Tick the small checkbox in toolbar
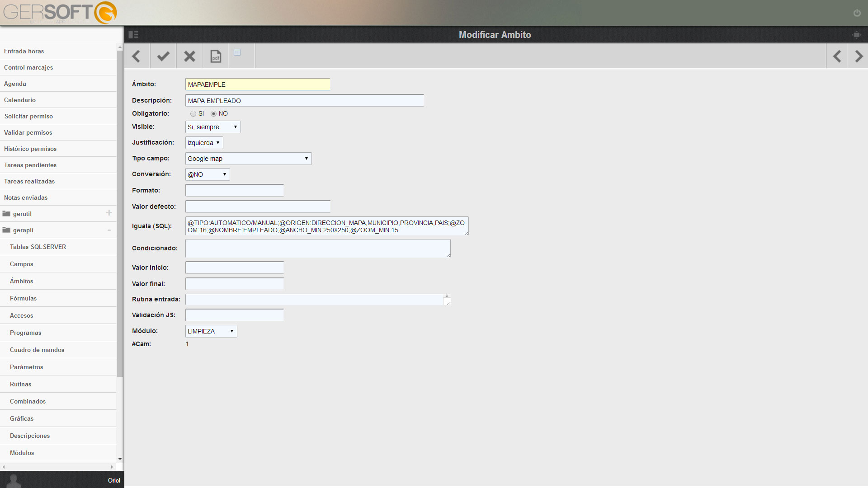The height and width of the screenshot is (488, 868). [x=237, y=52]
